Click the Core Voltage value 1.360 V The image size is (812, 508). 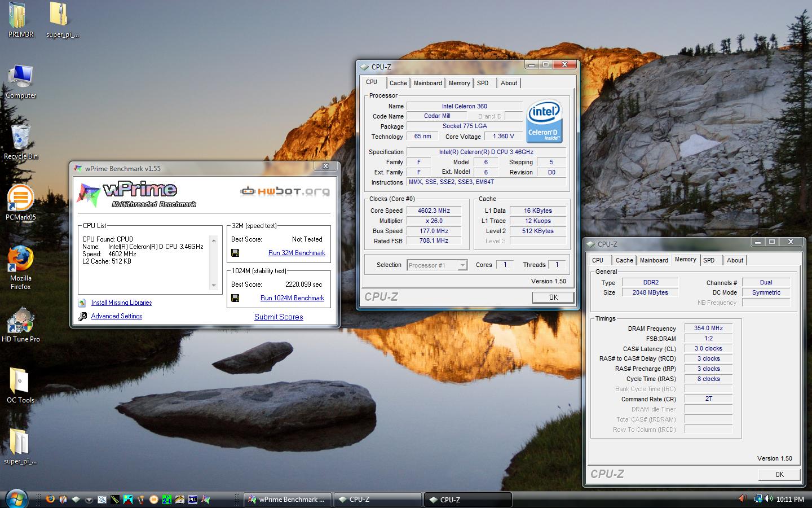(x=503, y=136)
